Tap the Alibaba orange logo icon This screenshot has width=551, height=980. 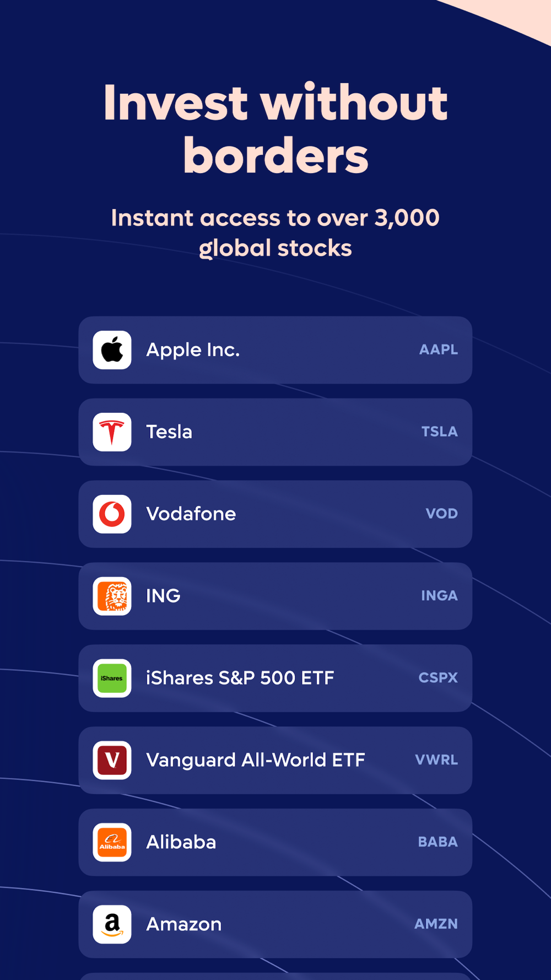pyautogui.click(x=112, y=842)
